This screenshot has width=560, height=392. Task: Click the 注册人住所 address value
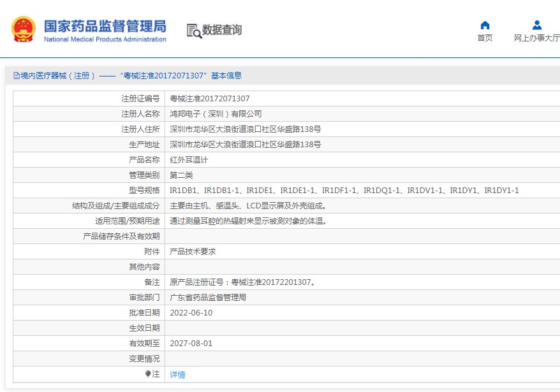[246, 129]
